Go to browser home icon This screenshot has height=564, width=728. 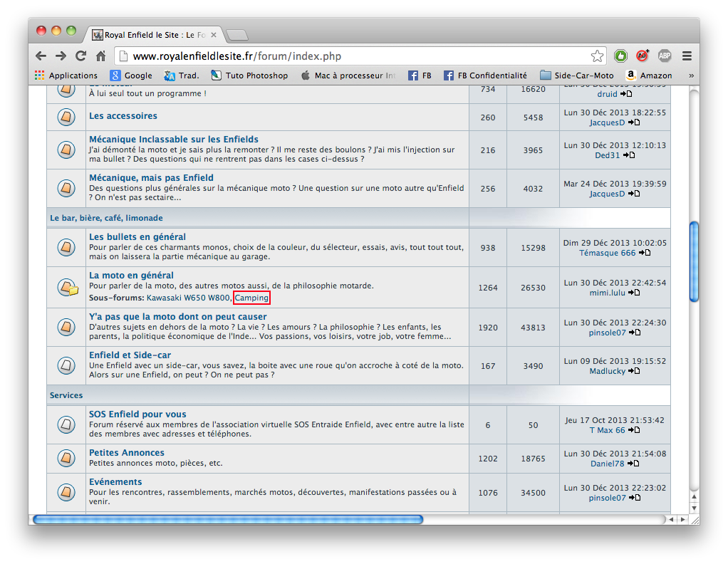point(100,56)
